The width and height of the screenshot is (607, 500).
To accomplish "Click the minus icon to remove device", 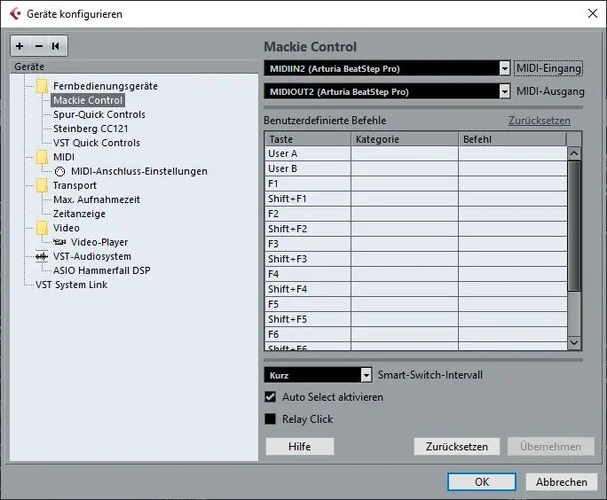I will click(38, 46).
